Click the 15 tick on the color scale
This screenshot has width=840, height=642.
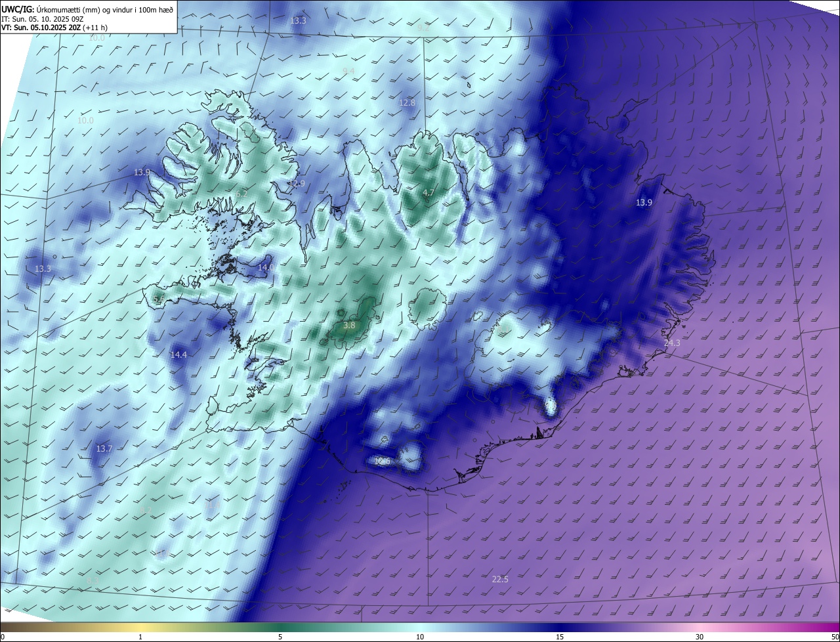(x=560, y=637)
